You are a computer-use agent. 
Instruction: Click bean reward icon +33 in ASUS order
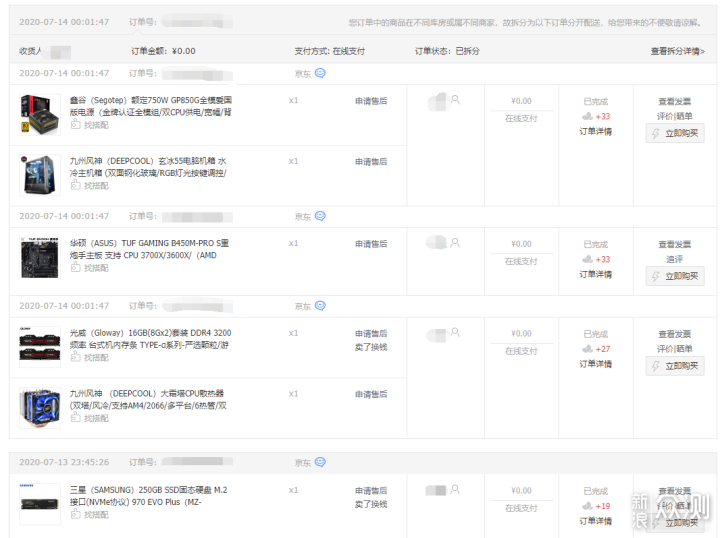click(587, 259)
